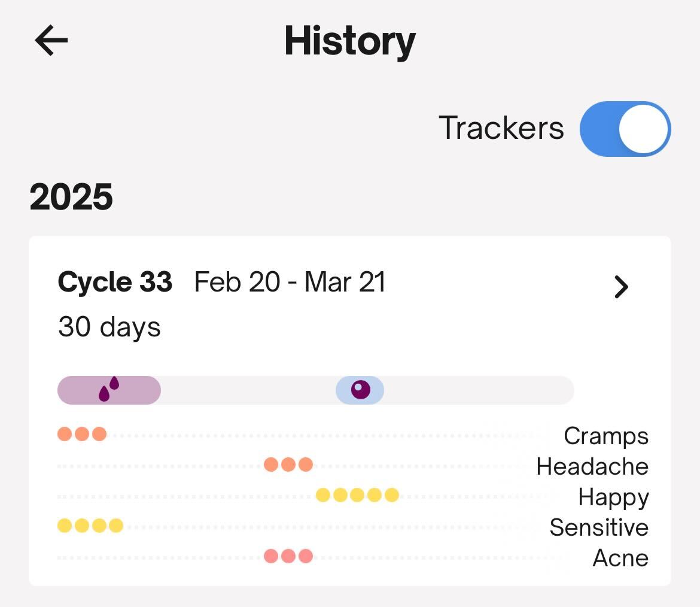Click the Headache tracker label
The image size is (700, 607).
tap(592, 466)
